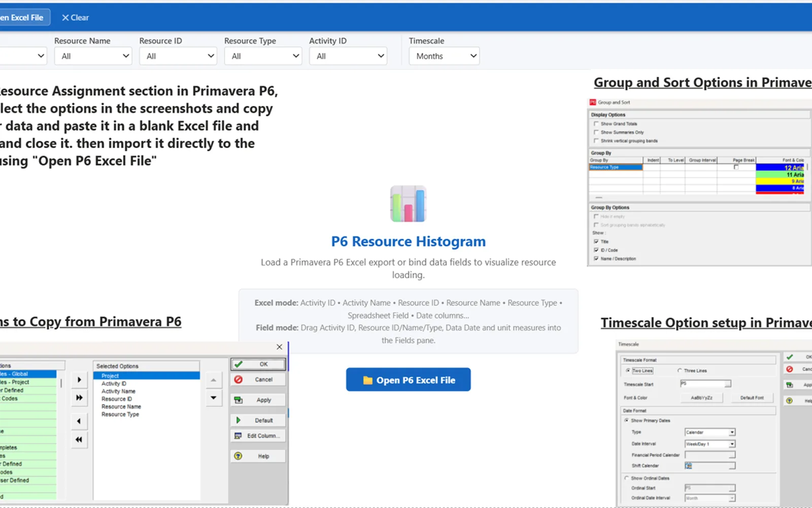
Task: Click the P6 logo in Group and Sort title
Action: click(592, 102)
